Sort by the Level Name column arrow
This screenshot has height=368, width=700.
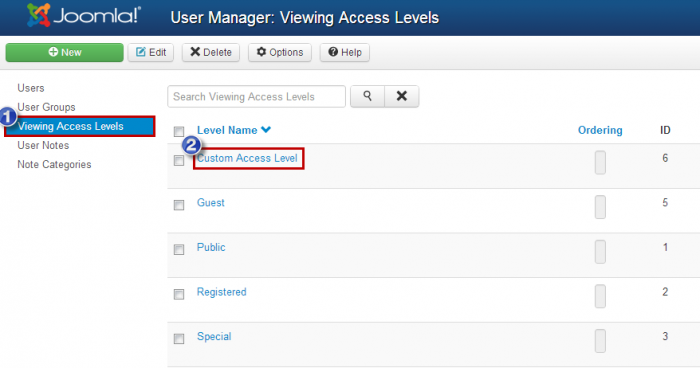(266, 130)
